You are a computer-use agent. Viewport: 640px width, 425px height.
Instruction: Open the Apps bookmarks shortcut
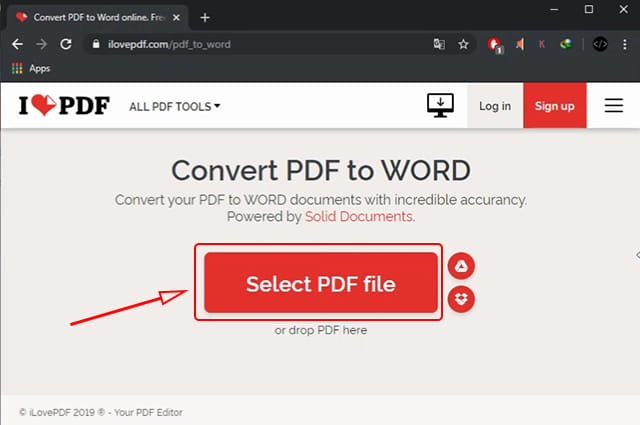(x=31, y=68)
